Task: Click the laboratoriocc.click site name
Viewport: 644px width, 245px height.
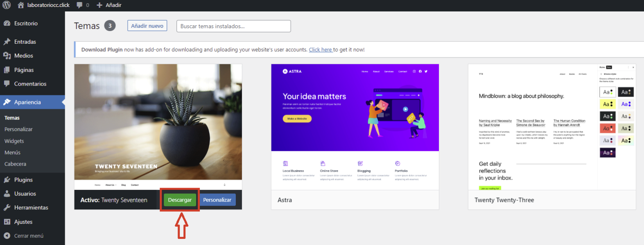Action: 48,5
